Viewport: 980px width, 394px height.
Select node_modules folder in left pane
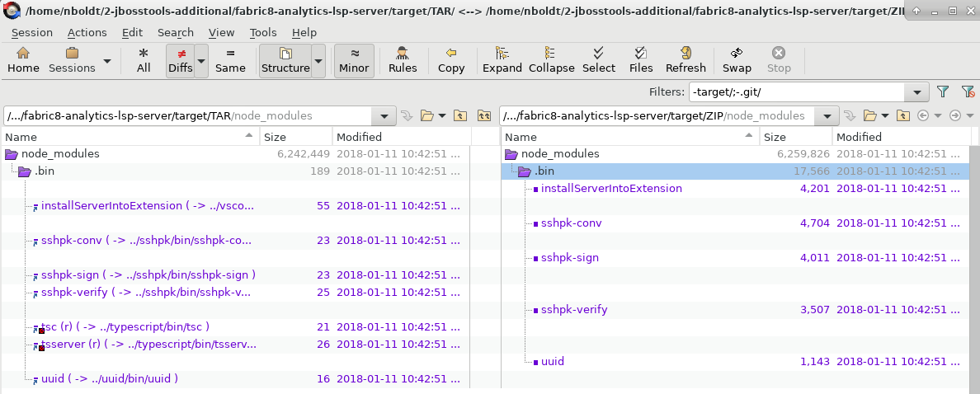236,153
